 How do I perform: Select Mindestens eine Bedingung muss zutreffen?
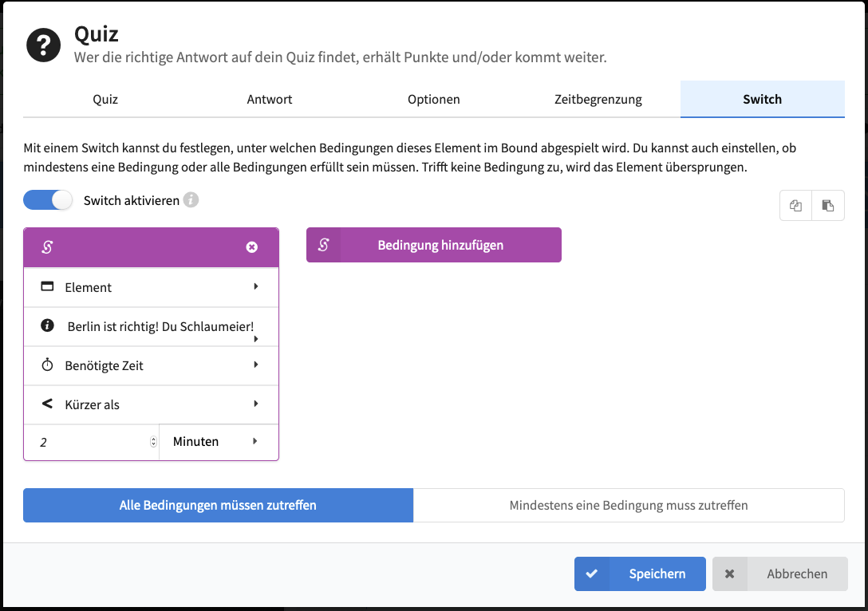pyautogui.click(x=629, y=505)
